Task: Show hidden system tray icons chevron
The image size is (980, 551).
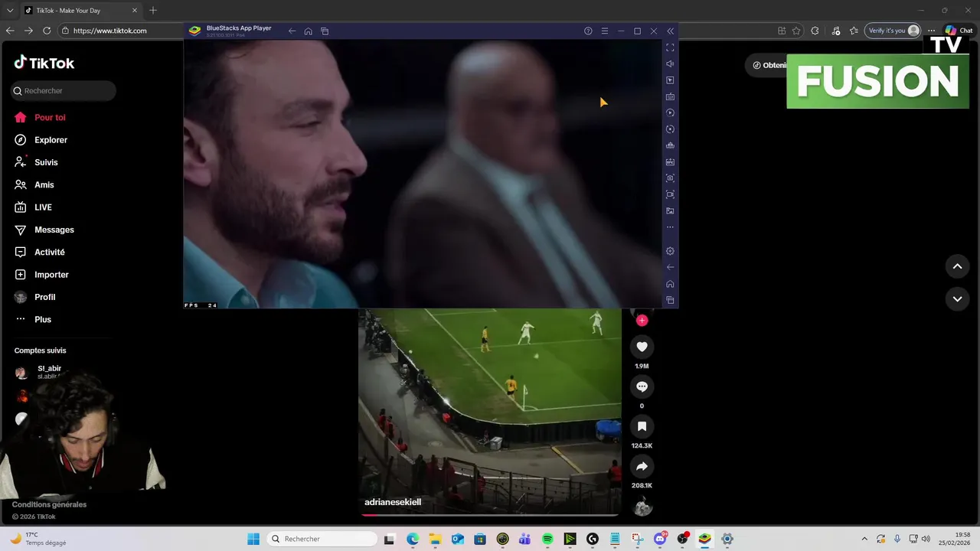Action: 864,539
